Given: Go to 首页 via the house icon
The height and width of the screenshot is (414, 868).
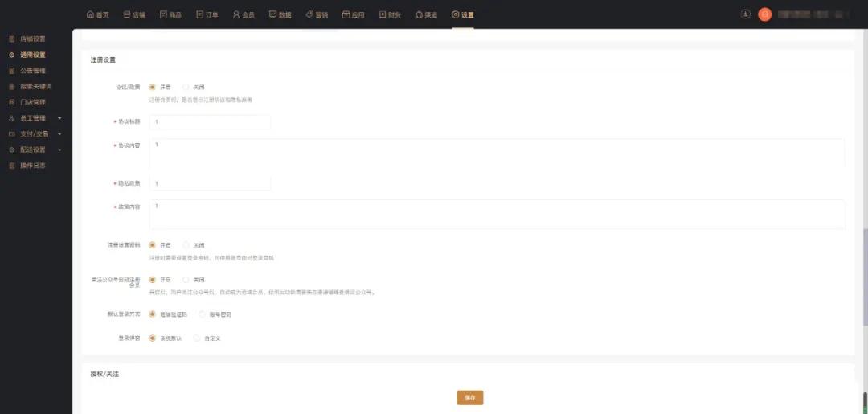Looking at the screenshot, I should click(90, 15).
